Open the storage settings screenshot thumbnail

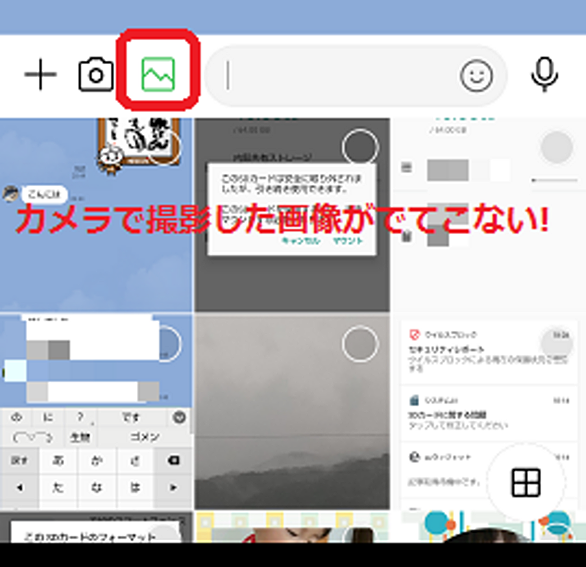coord(489,215)
